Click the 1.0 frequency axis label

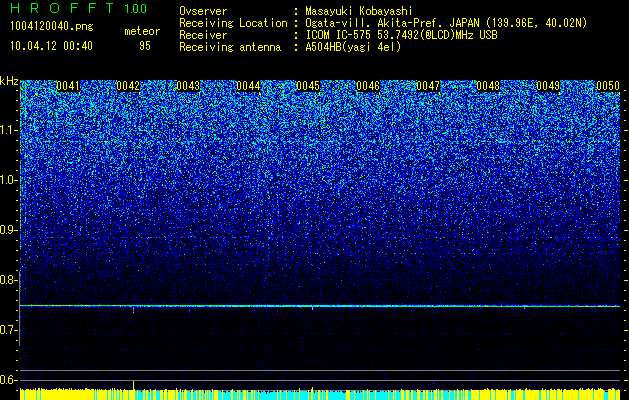(x=8, y=180)
